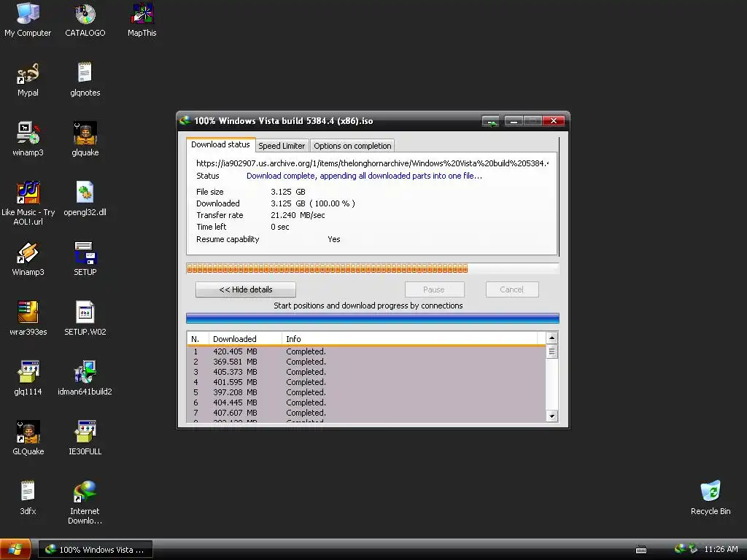
Task: Select lowercase winamp3 installer icon
Action: pos(28,139)
